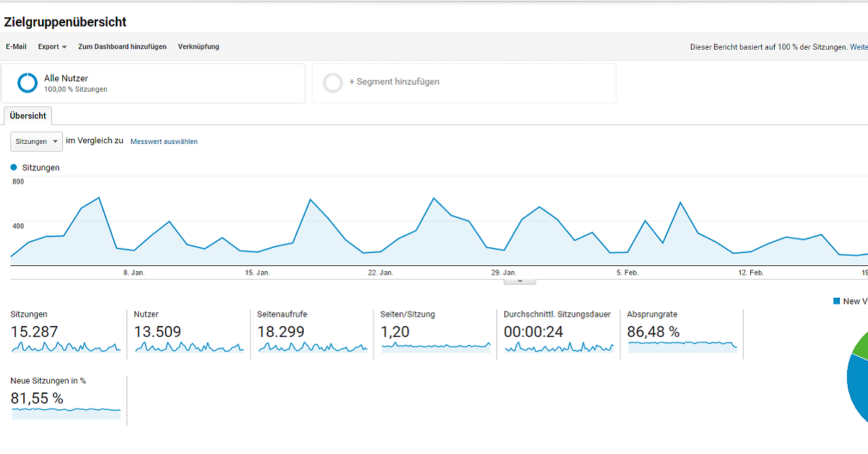Click the gray circle icon beside Segment hinzufügen

pyautogui.click(x=333, y=82)
